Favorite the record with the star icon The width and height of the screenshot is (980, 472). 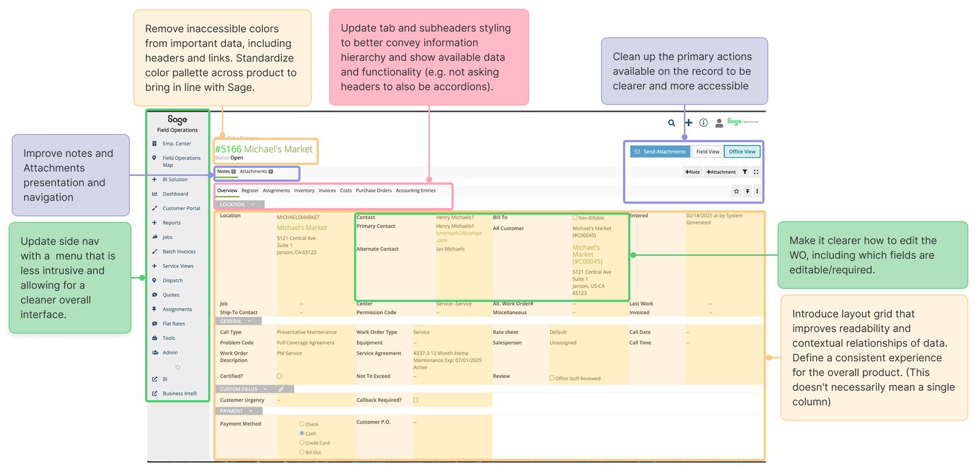(x=736, y=191)
